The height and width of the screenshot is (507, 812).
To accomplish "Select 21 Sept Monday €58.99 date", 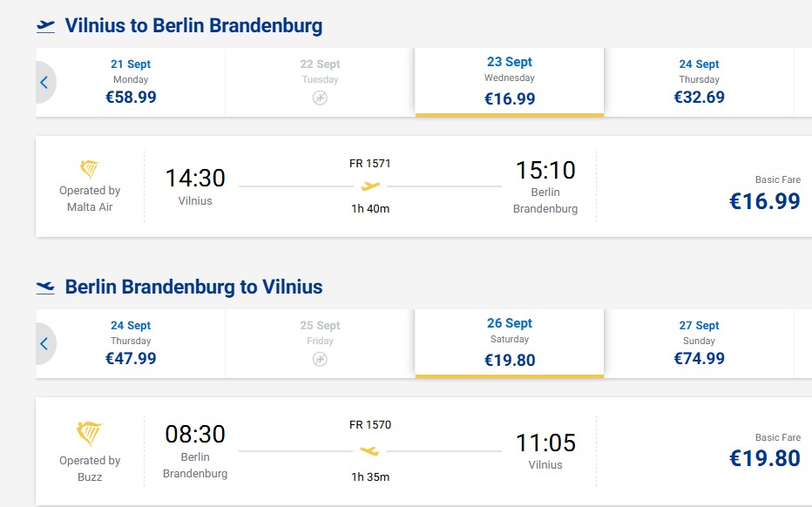I will pos(131,82).
